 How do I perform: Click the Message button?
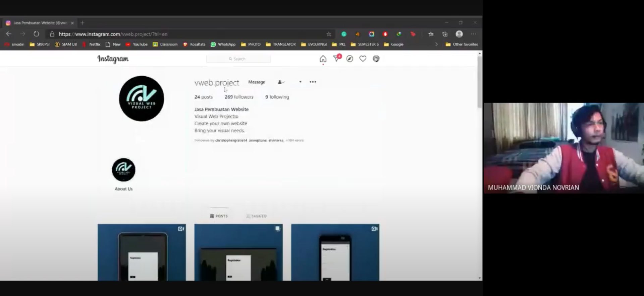[257, 82]
